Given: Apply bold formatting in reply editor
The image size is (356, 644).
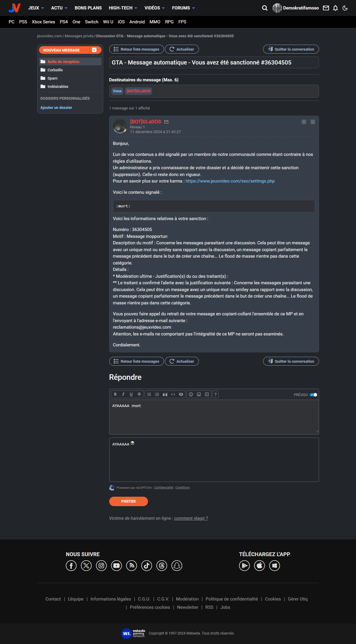Looking at the screenshot, I should tap(115, 394).
